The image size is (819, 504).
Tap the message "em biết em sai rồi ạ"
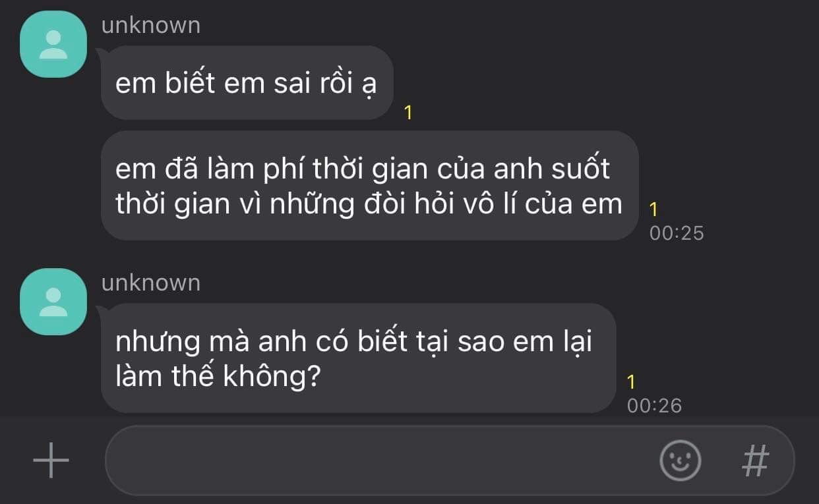pyautogui.click(x=247, y=83)
